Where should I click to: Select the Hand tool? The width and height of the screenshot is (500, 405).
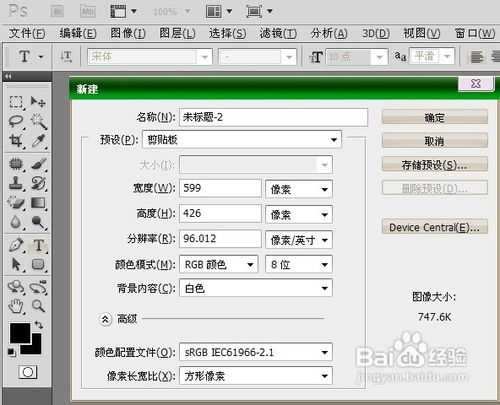click(x=16, y=306)
